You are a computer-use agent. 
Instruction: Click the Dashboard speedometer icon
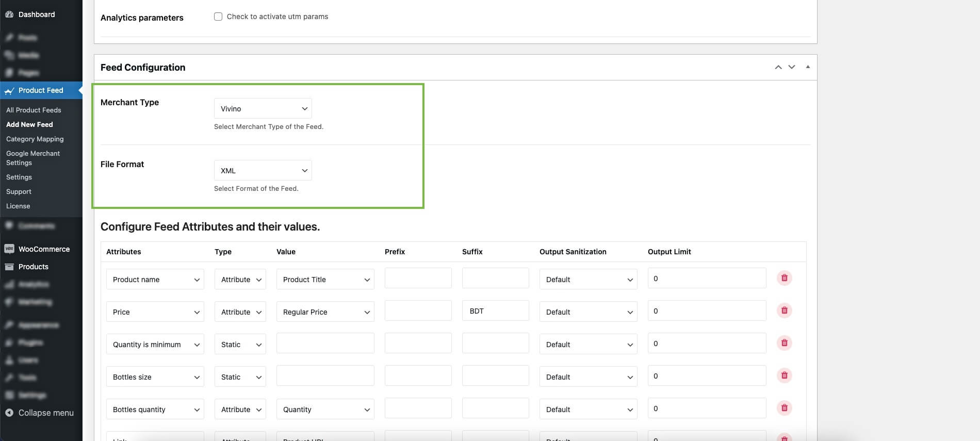click(x=9, y=14)
